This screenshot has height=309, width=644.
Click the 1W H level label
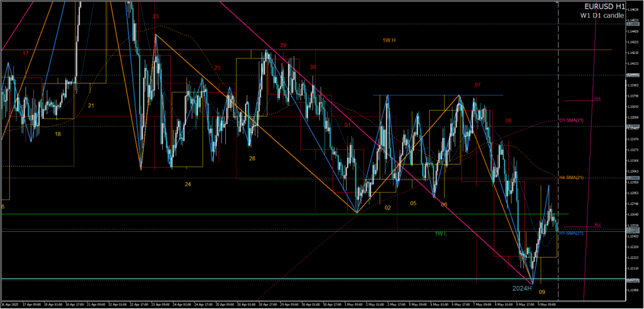click(389, 40)
